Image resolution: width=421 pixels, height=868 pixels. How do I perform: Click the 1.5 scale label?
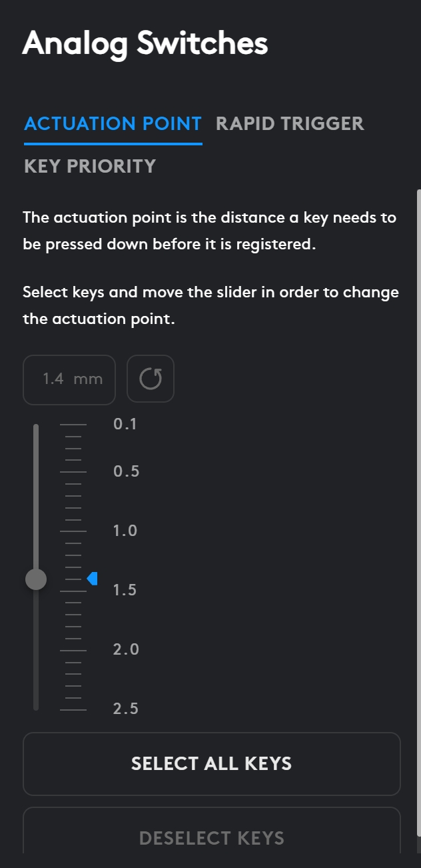[x=126, y=591]
